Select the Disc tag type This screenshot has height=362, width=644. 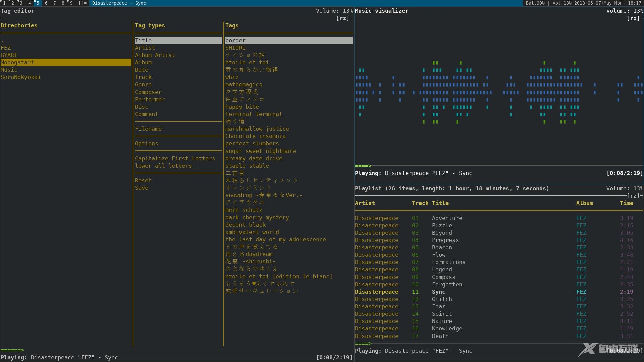pyautogui.click(x=178, y=107)
